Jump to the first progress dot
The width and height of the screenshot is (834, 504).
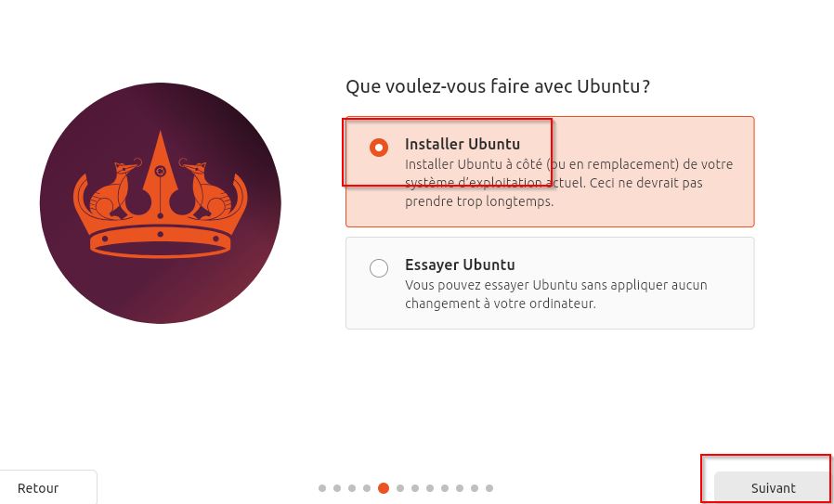click(x=322, y=488)
